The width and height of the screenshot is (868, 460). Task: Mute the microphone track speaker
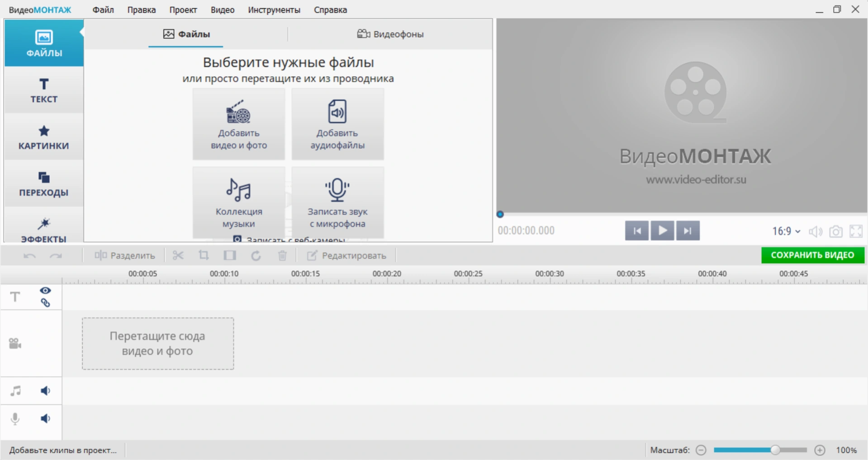(x=45, y=419)
